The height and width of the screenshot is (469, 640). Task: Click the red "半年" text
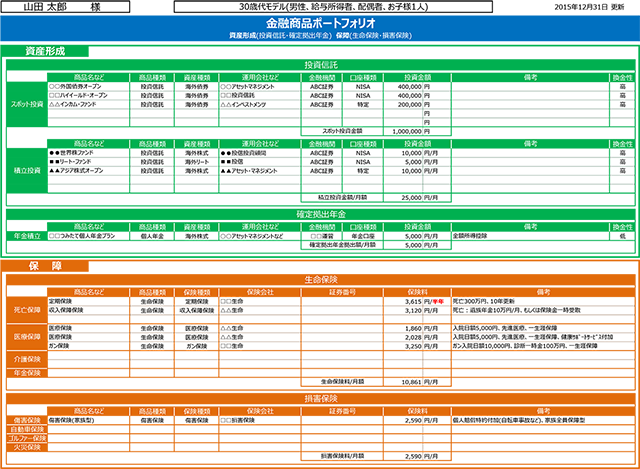(438, 301)
